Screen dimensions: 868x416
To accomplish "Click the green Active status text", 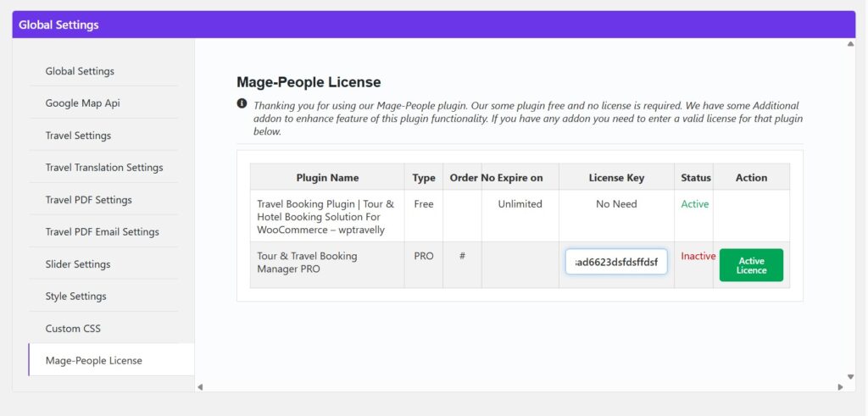I will tap(695, 204).
